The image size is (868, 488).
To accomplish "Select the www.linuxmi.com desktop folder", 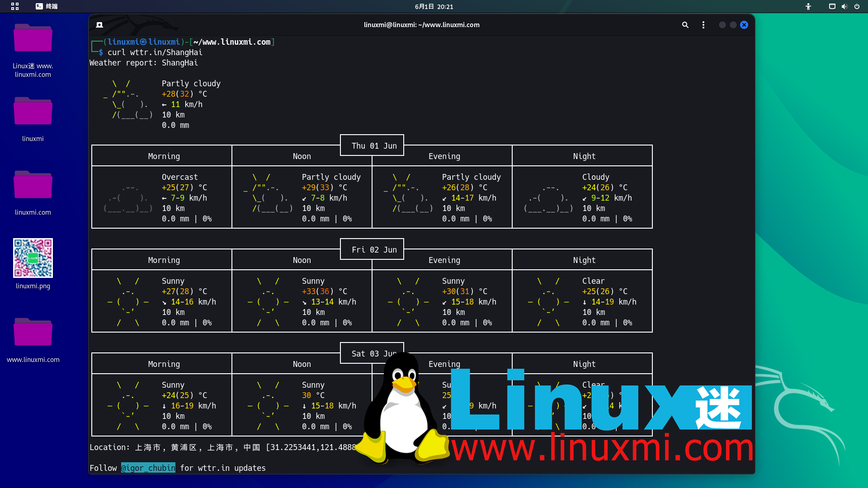I will (x=33, y=333).
